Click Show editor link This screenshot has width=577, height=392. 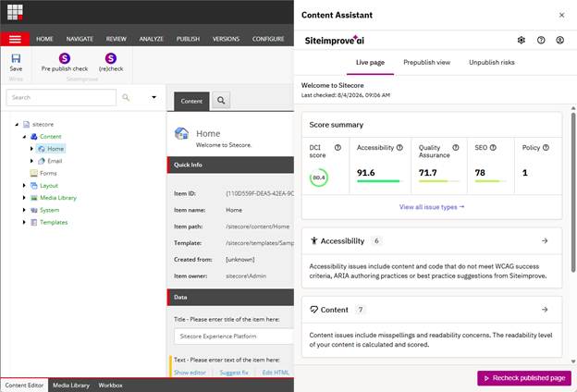190,373
